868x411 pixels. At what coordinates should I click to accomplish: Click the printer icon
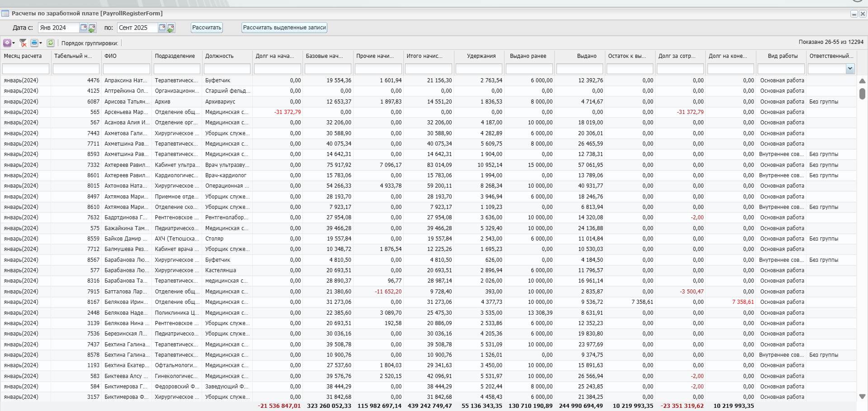tap(34, 43)
